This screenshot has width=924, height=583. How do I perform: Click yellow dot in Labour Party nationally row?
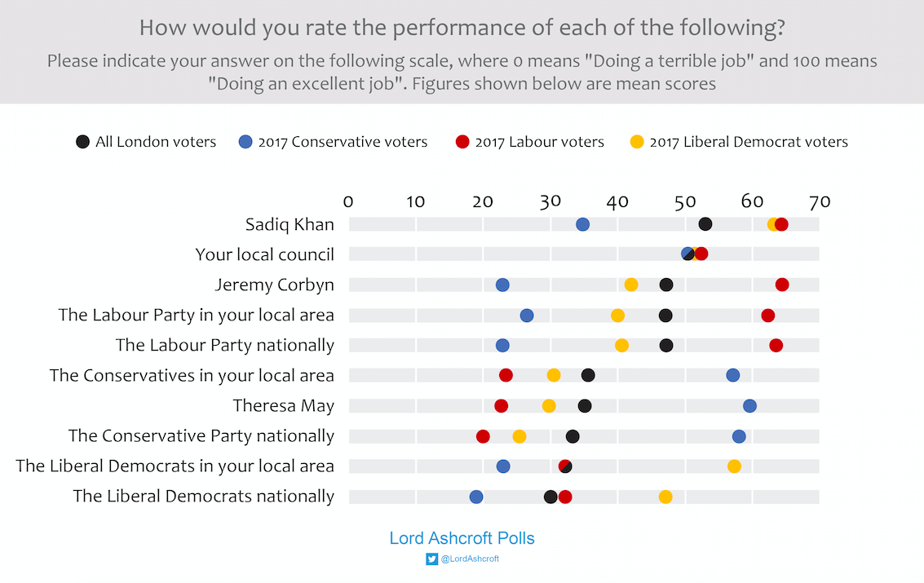(x=621, y=346)
